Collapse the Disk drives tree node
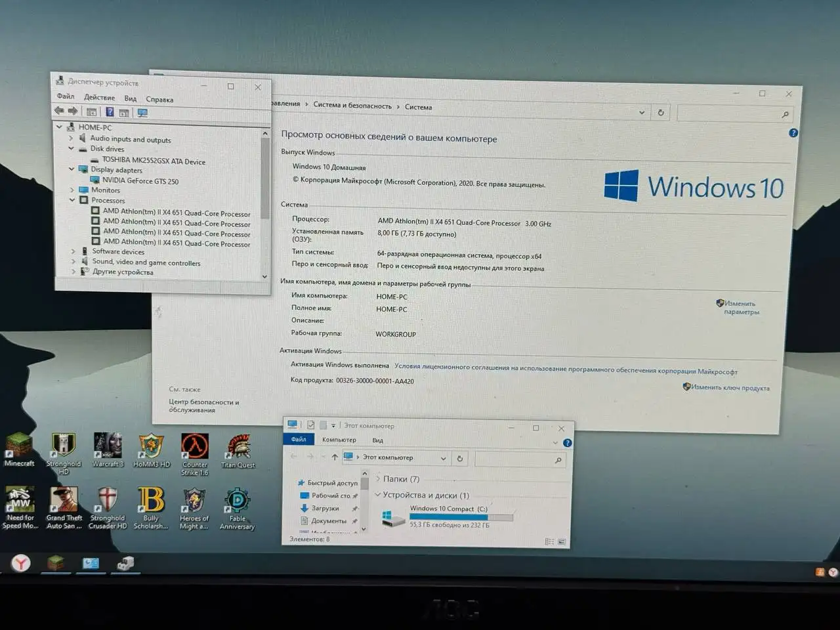840x630 pixels. click(72, 149)
